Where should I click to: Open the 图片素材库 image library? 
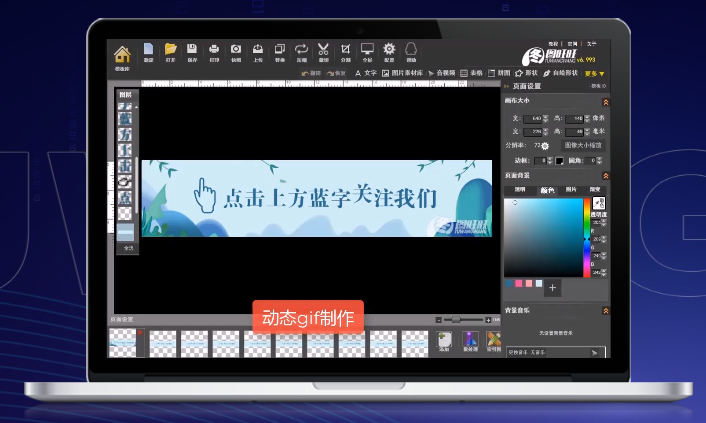tap(403, 73)
